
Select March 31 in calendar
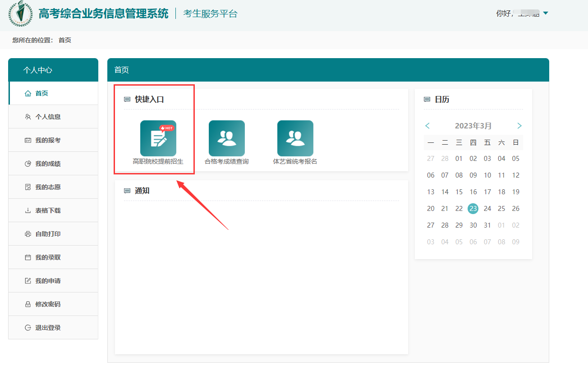click(x=487, y=225)
